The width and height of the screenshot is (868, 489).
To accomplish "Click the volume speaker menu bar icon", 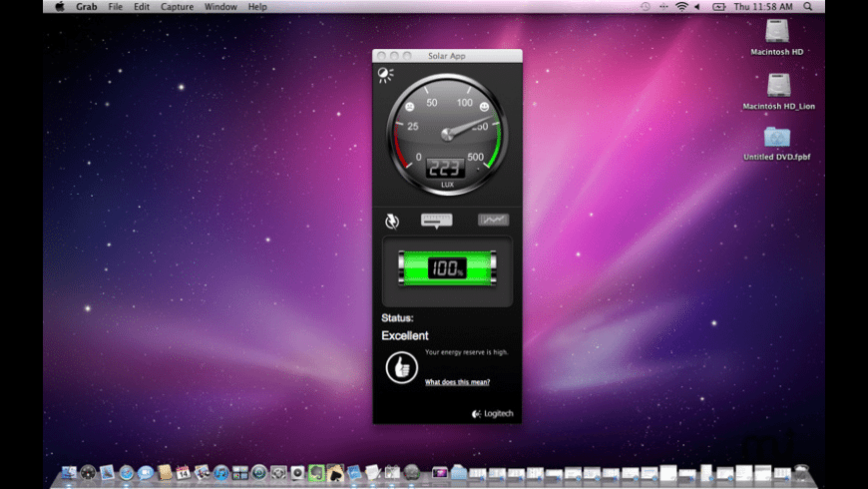I will click(x=697, y=7).
